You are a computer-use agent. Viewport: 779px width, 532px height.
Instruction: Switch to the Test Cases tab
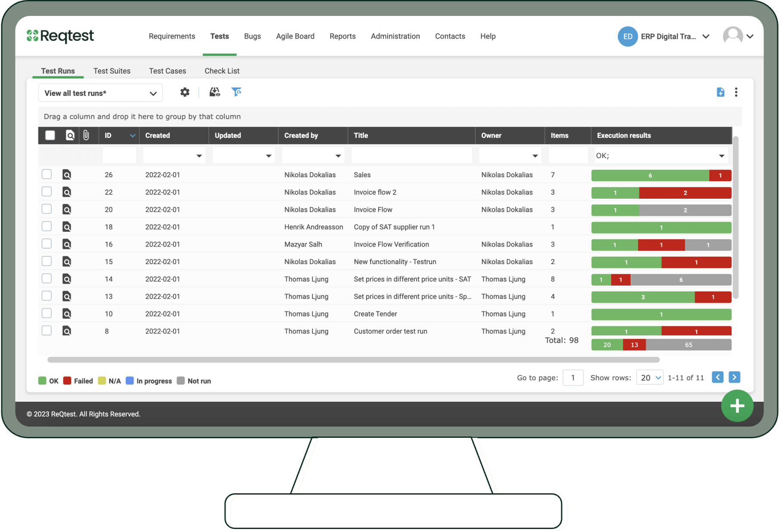tap(167, 71)
